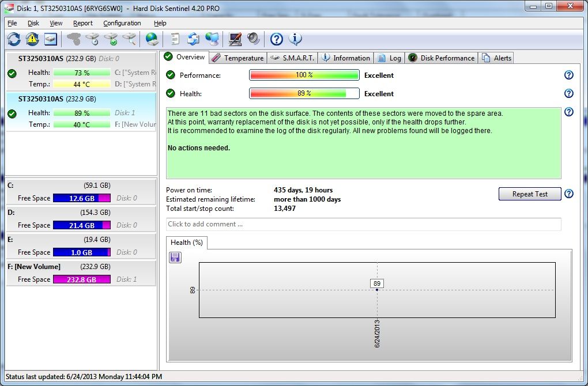Click the toolbar info bubble icon
This screenshot has width=588, height=386.
click(x=295, y=39)
